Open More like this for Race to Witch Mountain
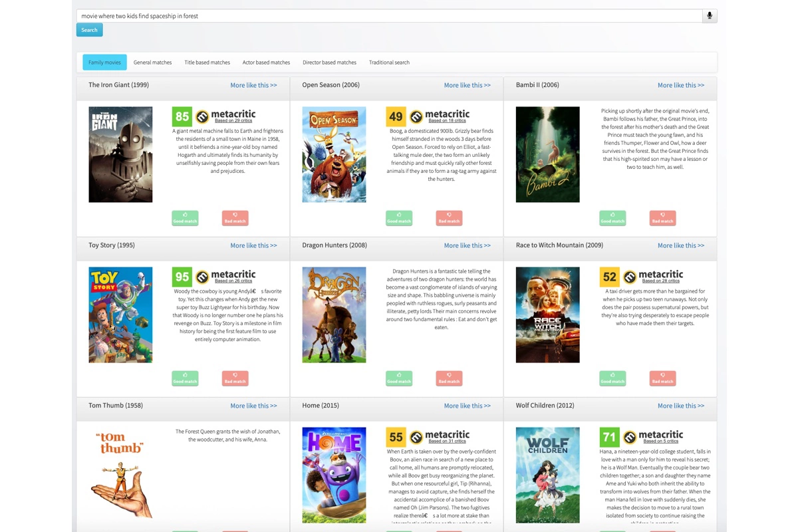Screen dimensions: 798x532 (x=681, y=245)
